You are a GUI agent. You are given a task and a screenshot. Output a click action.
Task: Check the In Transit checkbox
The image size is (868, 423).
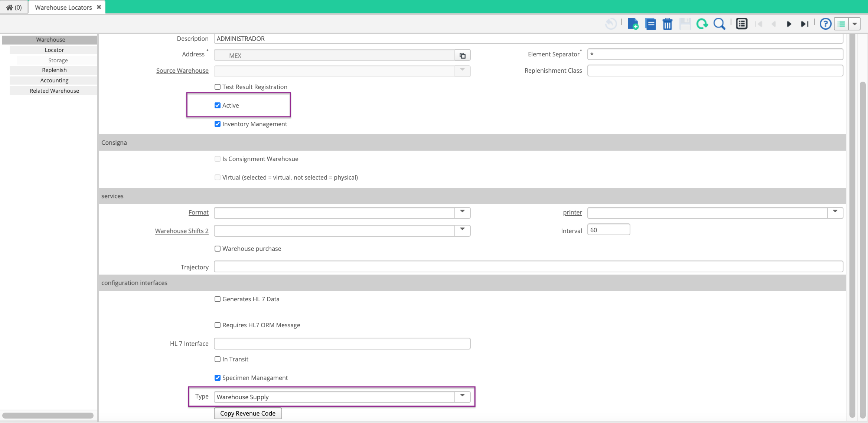(x=218, y=359)
